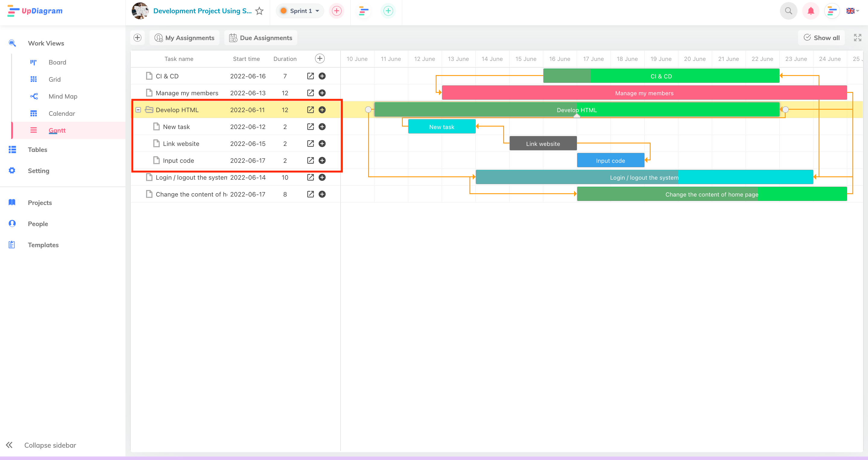Click Duration column header
The image size is (868, 460).
point(285,59)
